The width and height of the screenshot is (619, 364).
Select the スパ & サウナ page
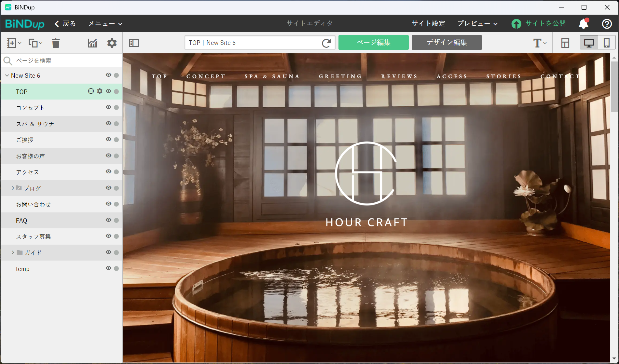pyautogui.click(x=62, y=124)
